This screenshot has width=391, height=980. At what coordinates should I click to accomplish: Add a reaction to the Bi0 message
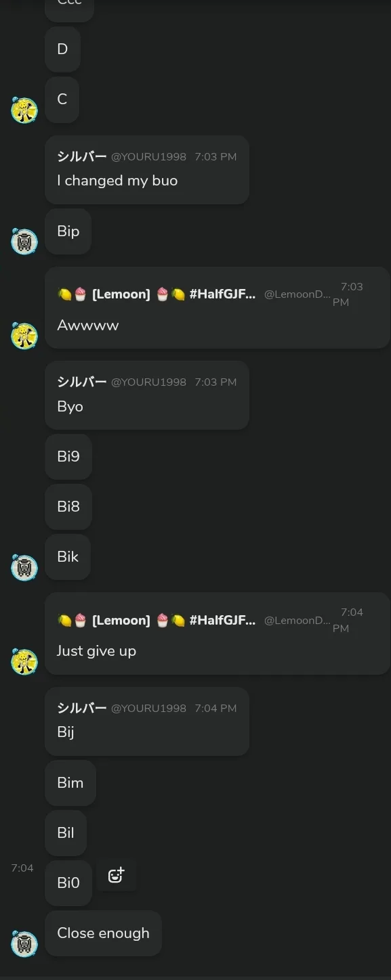click(117, 875)
